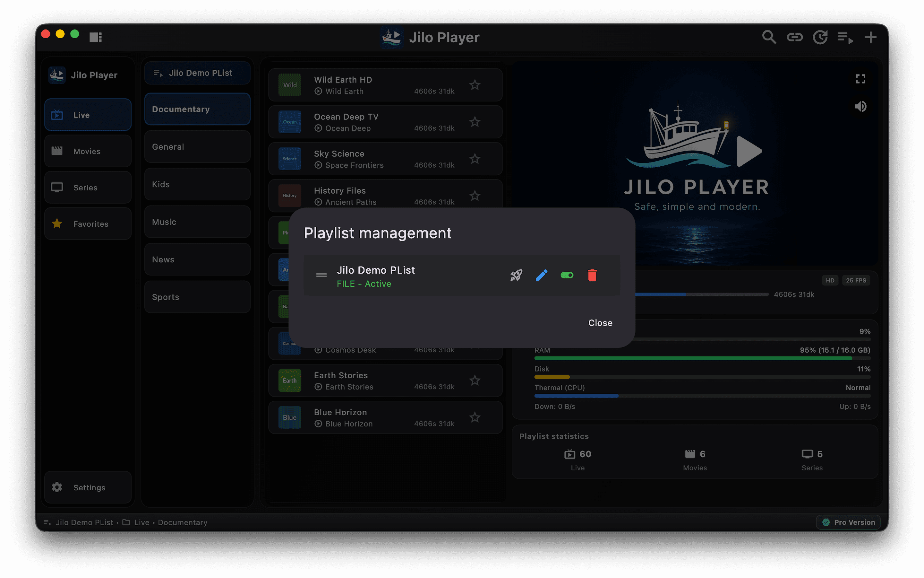Viewport: 924px width, 578px height.
Task: Play the Blue Horizon channel
Action: (385, 417)
